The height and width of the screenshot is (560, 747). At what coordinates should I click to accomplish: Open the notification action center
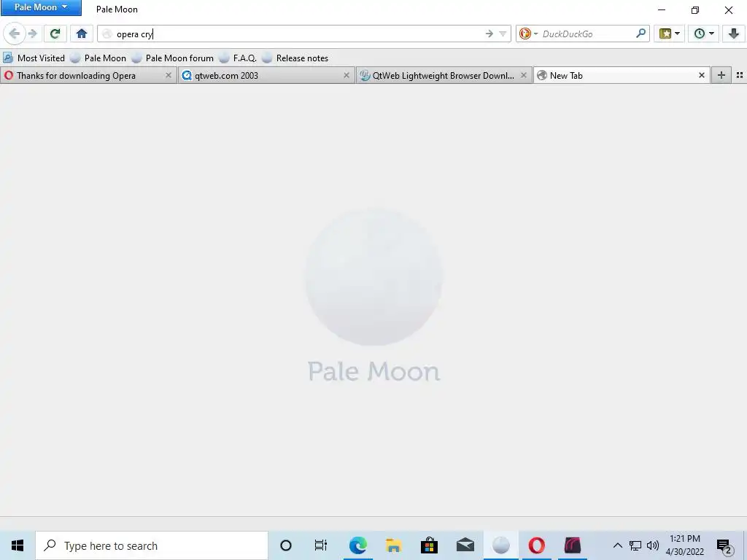tap(724, 545)
